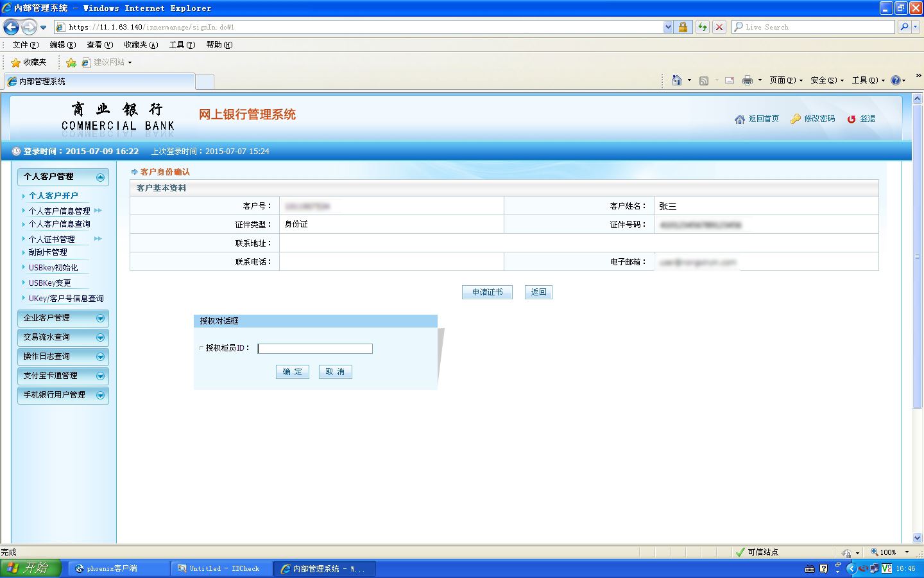Open UKey/客户号信息查询 sidebar item
924x578 pixels.
[x=66, y=299]
